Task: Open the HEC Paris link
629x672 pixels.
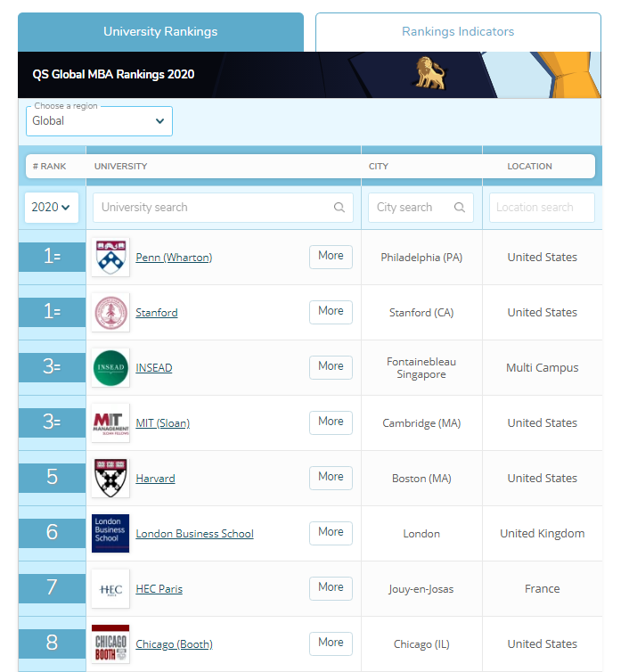Action: [159, 589]
